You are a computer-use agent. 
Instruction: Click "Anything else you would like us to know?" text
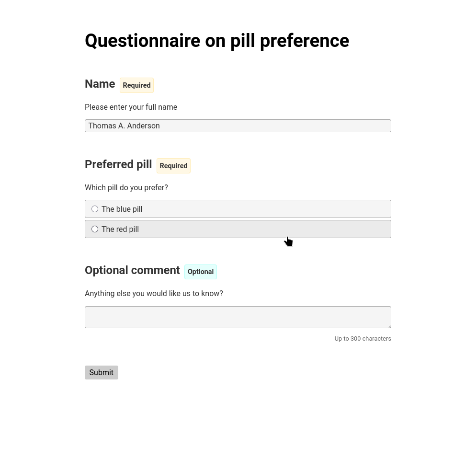pyautogui.click(x=154, y=294)
